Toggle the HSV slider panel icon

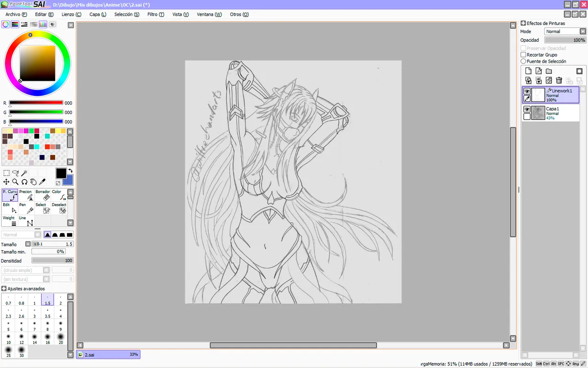[x=24, y=24]
